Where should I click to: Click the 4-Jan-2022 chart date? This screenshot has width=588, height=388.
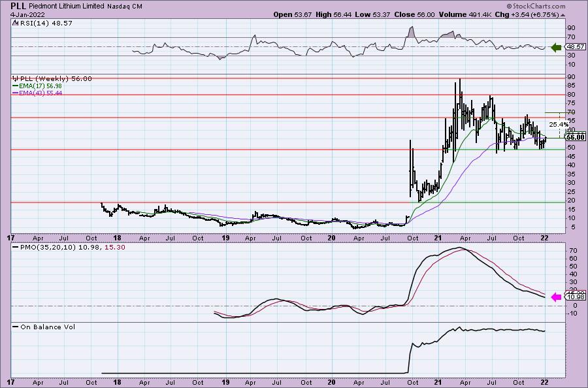click(x=27, y=14)
